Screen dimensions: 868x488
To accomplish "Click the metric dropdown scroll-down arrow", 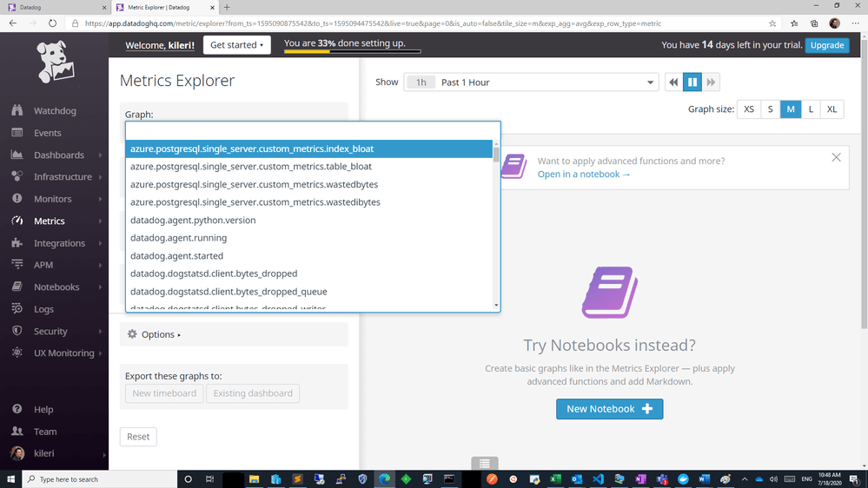I will click(x=496, y=305).
